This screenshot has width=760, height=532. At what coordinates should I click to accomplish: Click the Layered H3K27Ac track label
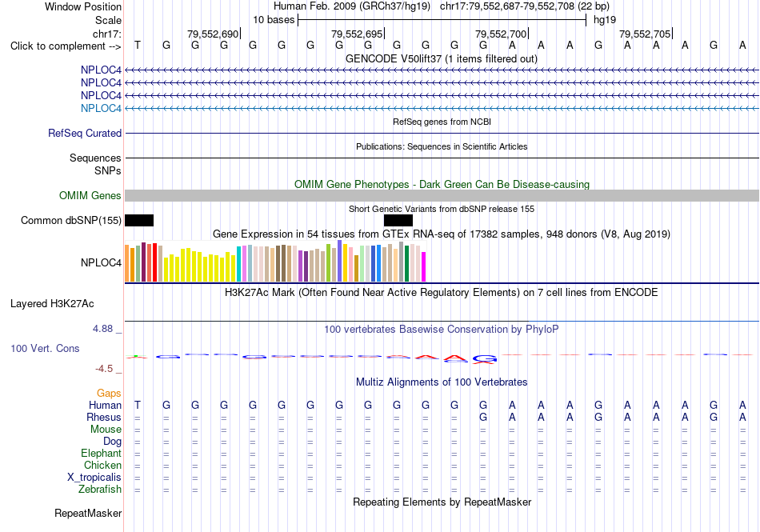tap(52, 304)
